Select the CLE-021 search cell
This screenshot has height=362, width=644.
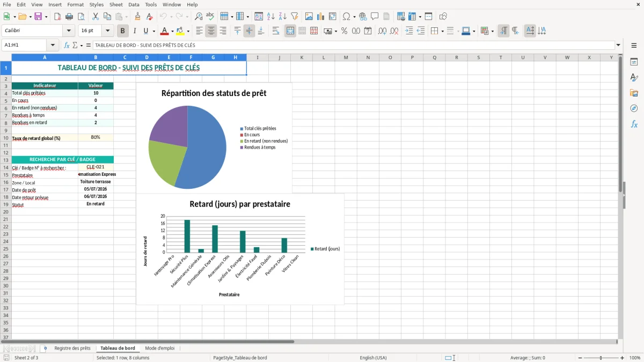point(96,167)
